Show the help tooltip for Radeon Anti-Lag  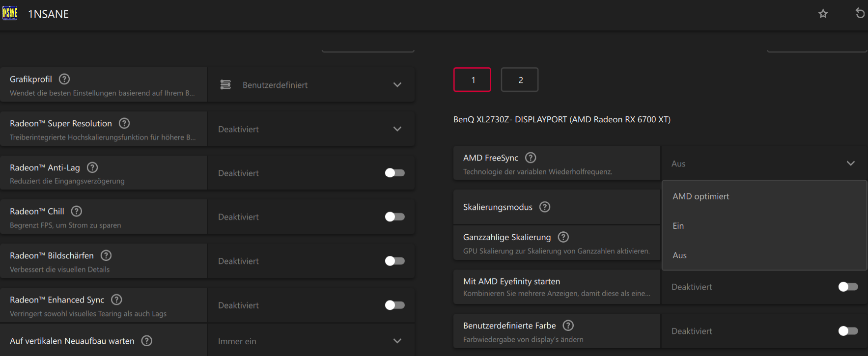coord(92,167)
